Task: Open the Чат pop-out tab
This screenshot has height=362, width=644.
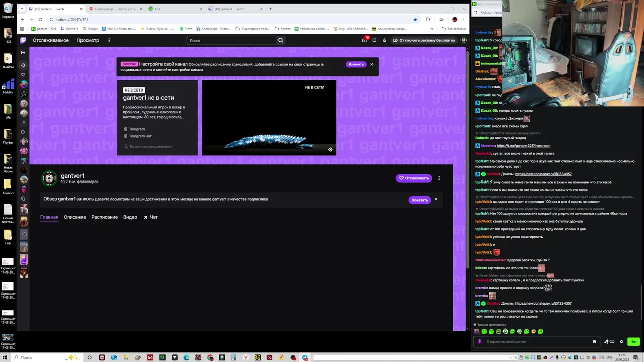Action: [x=150, y=217]
